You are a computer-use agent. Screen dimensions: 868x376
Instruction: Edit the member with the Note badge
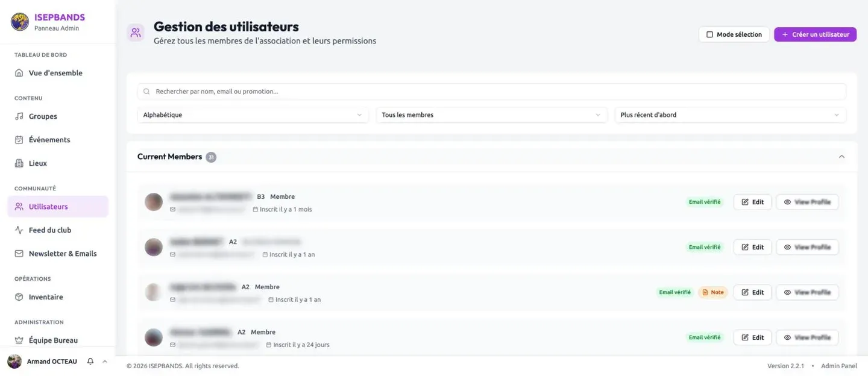[752, 292]
